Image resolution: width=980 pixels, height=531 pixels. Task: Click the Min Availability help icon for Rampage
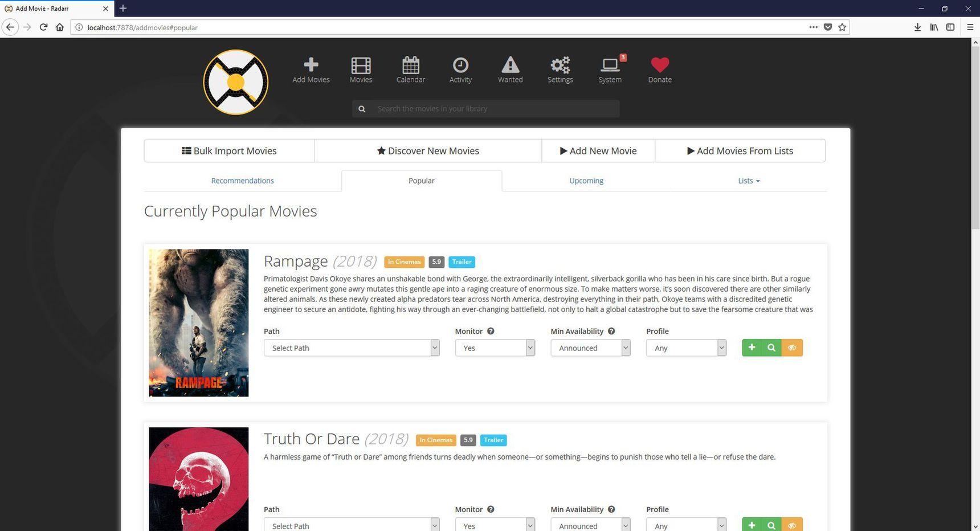click(x=611, y=331)
